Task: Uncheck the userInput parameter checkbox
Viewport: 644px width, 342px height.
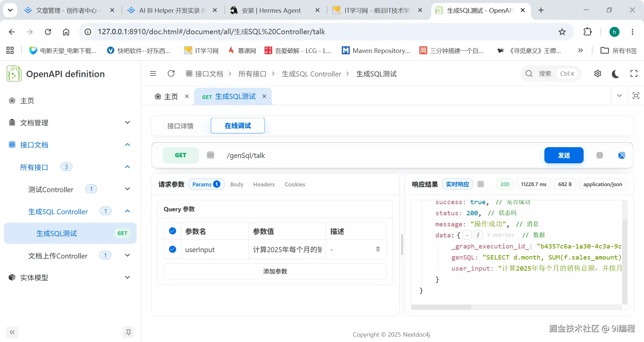Action: 172,249
